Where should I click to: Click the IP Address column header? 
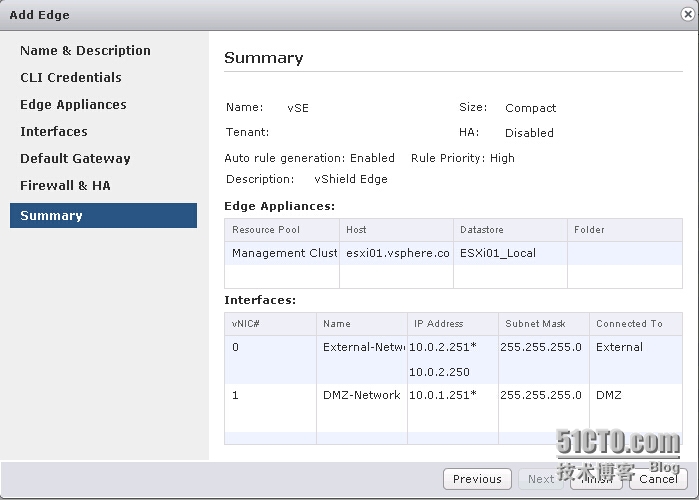point(452,324)
